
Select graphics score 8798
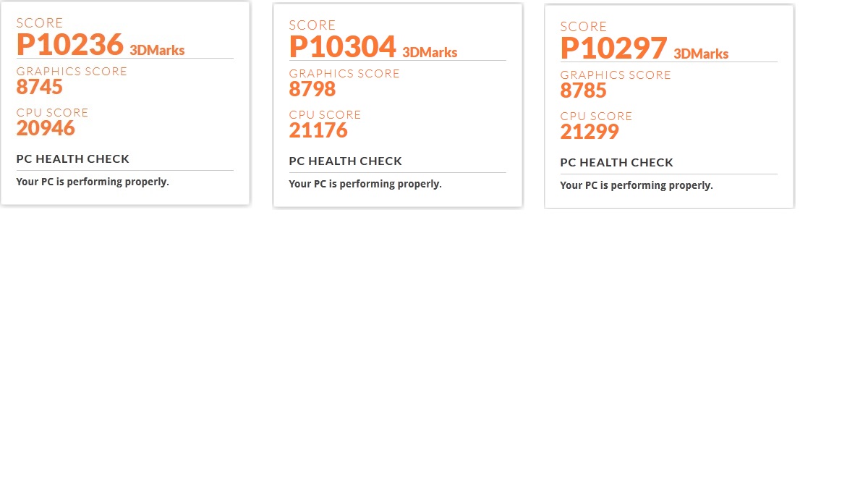[x=312, y=89]
